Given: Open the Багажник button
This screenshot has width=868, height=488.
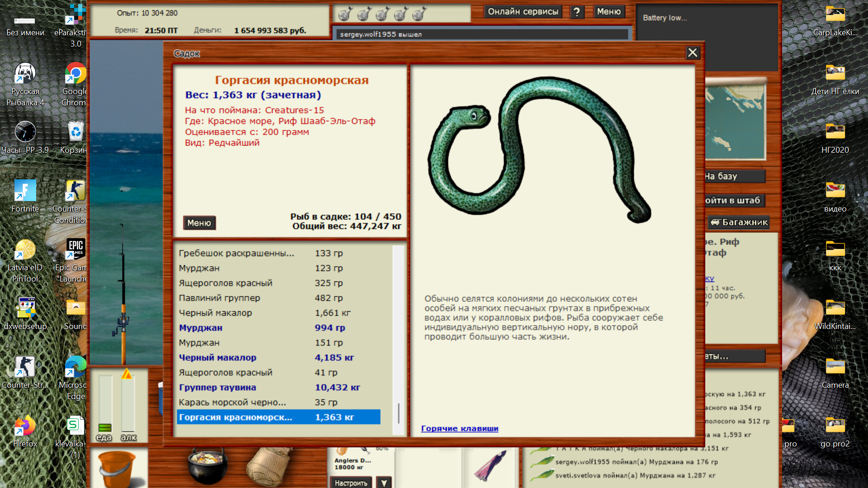Looking at the screenshot, I should click(x=739, y=222).
